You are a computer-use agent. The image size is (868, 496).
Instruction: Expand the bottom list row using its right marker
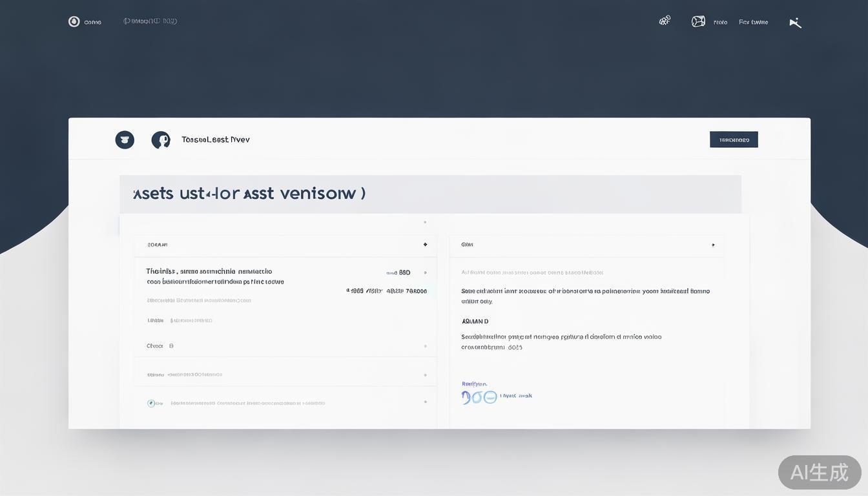click(x=425, y=402)
